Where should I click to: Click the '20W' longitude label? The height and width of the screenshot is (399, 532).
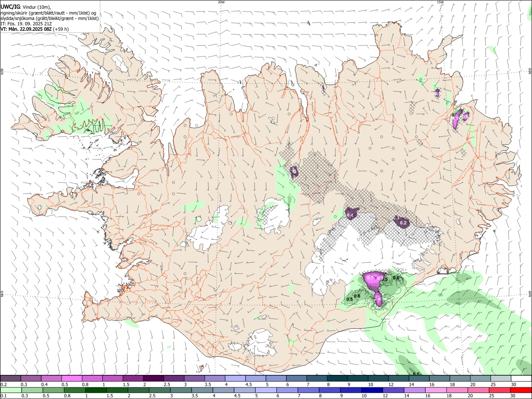click(x=221, y=2)
